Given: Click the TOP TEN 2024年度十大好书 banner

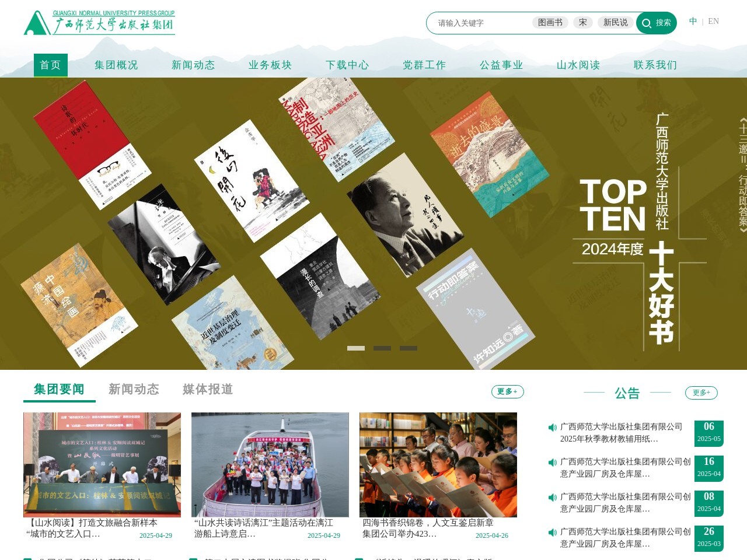Looking at the screenshot, I should pos(373,223).
